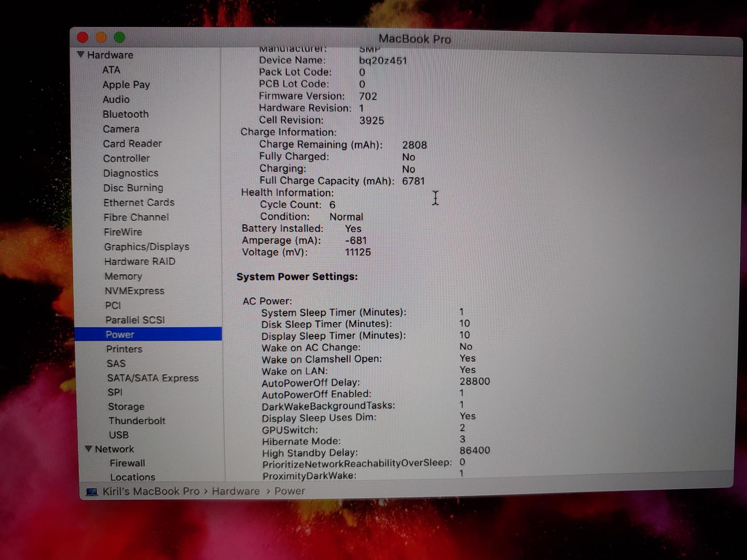
Task: Open Diagnostics in the sidebar
Action: [x=131, y=173]
